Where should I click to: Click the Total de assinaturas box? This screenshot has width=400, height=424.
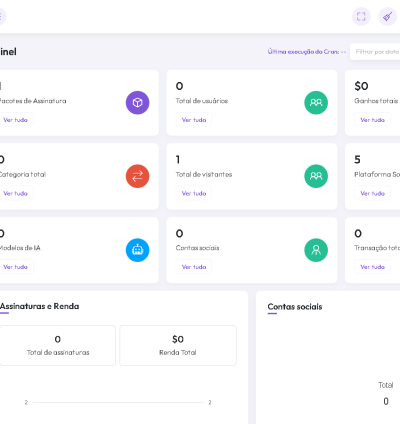click(x=58, y=345)
